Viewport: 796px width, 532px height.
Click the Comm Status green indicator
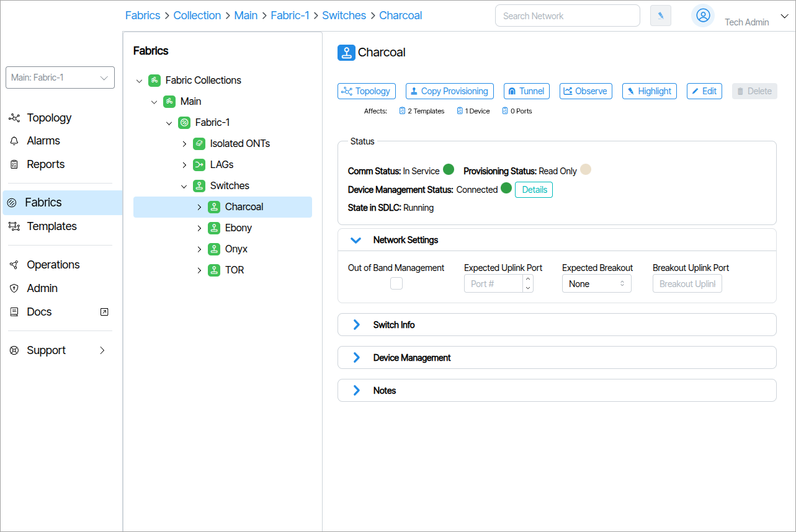449,169
